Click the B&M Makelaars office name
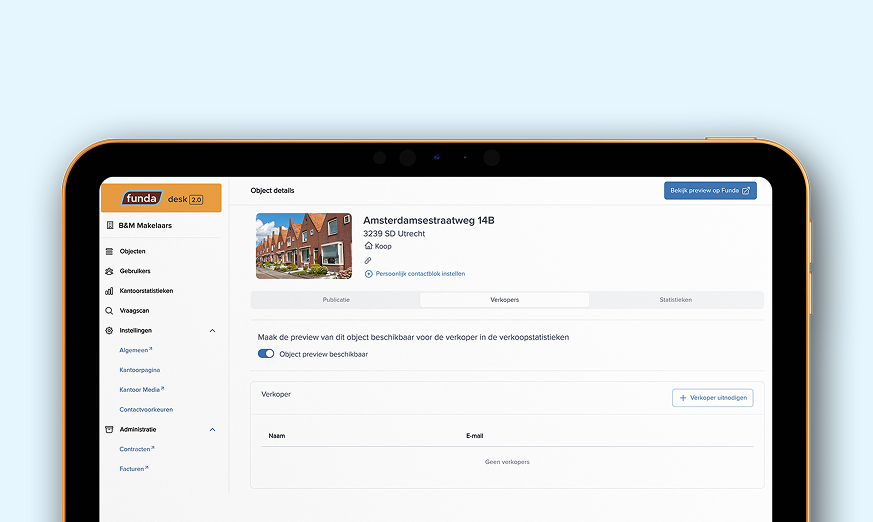The image size is (873, 522). (145, 225)
